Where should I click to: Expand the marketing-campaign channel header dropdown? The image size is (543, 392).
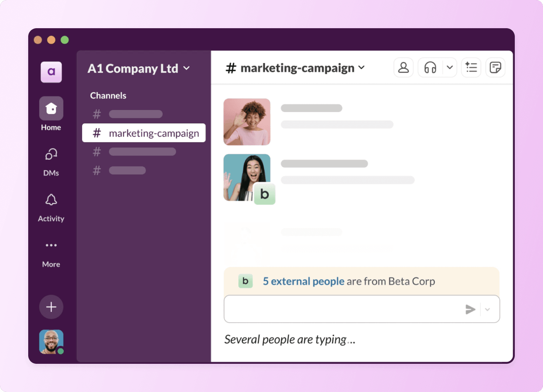click(x=362, y=67)
